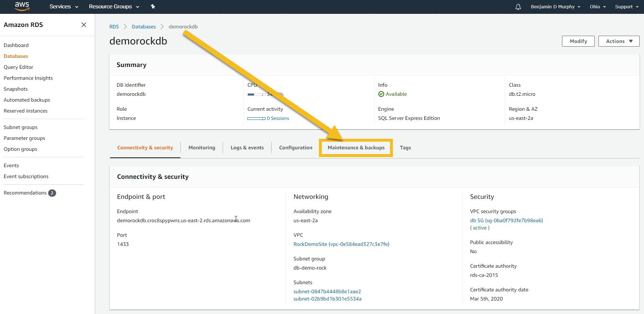644x314 pixels.
Task: Click the CPU usage progress bar
Action: tap(256, 94)
